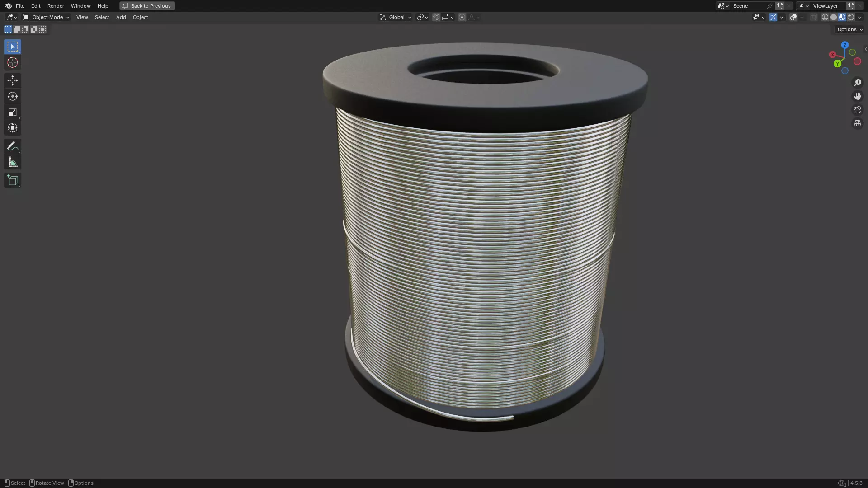Click the language globe status icon

point(841,483)
